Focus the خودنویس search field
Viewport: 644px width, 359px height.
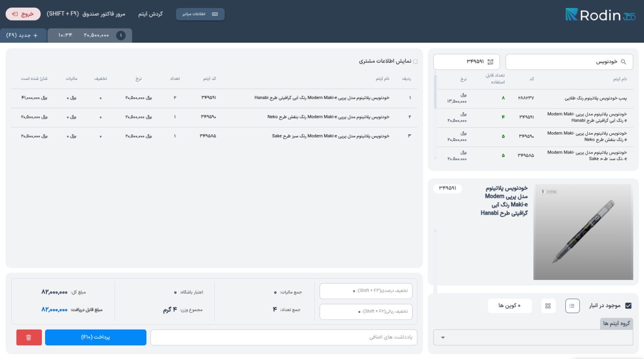point(569,62)
